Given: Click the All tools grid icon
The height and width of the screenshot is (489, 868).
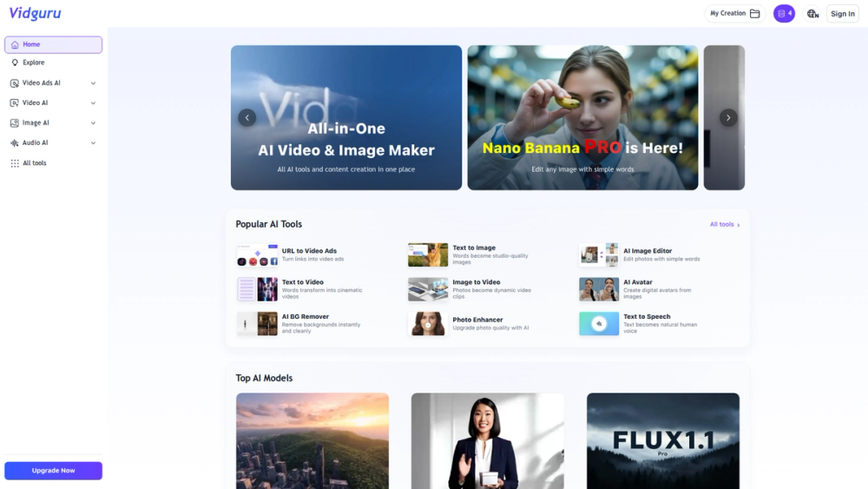Looking at the screenshot, I should [x=15, y=162].
